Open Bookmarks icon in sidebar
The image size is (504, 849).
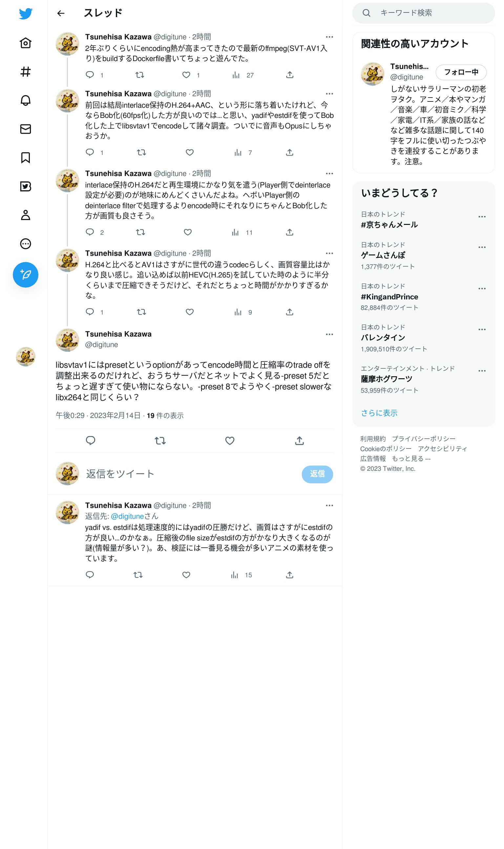pos(26,158)
